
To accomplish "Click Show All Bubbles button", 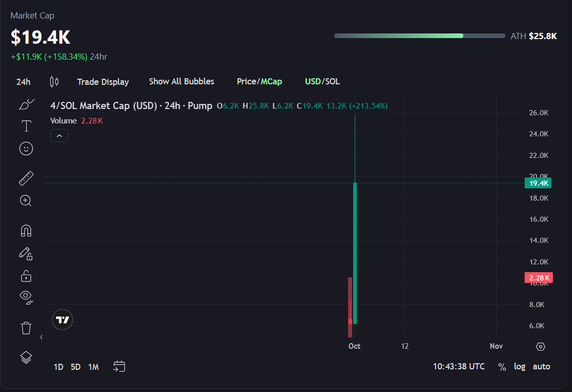I will (x=181, y=81).
